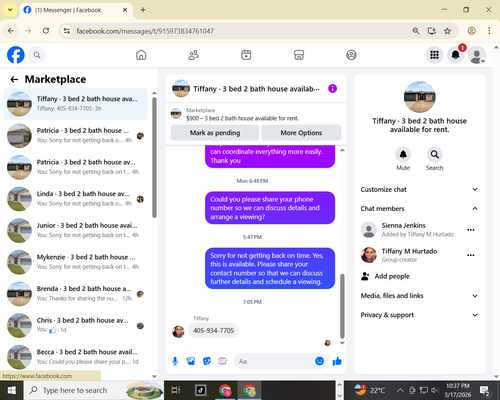Expand Privacy & support section
This screenshot has width=500, height=400.
(x=419, y=315)
